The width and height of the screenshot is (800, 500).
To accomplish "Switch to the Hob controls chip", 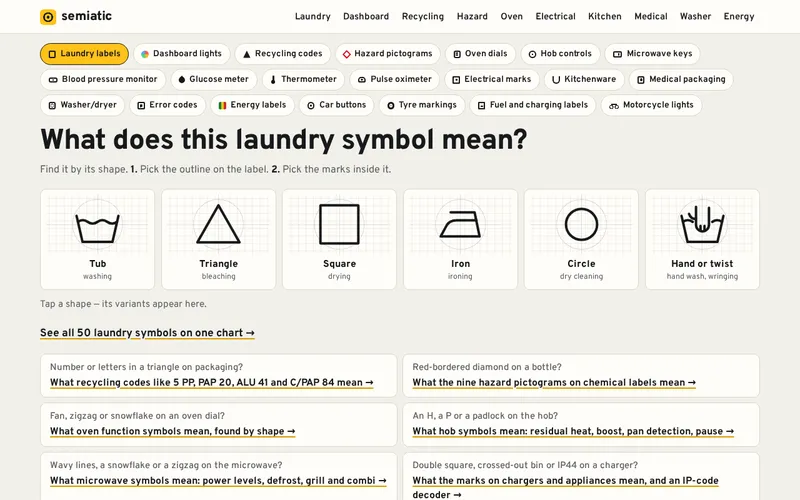I will click(x=560, y=54).
